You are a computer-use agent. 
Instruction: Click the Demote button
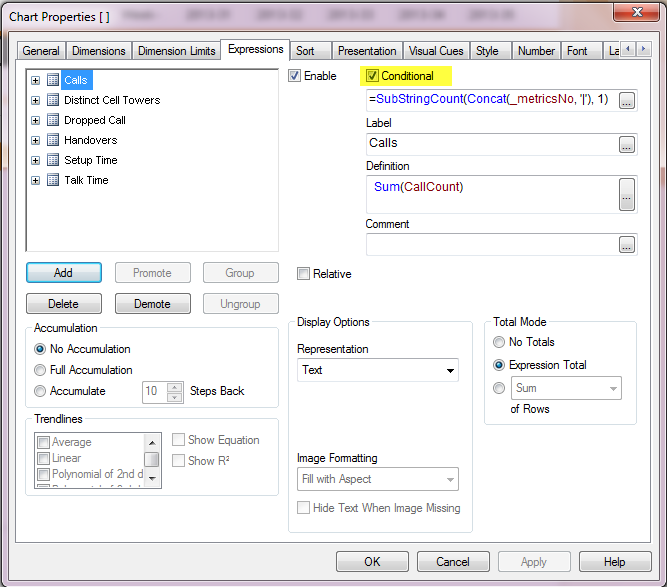(x=153, y=304)
